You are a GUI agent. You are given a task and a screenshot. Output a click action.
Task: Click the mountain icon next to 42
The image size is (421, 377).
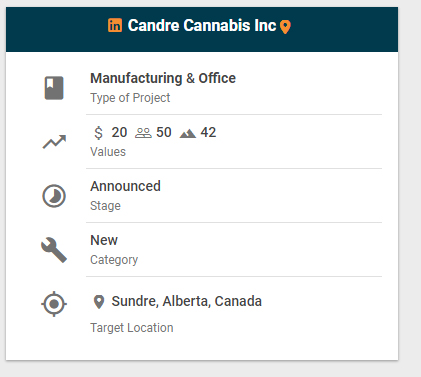188,134
